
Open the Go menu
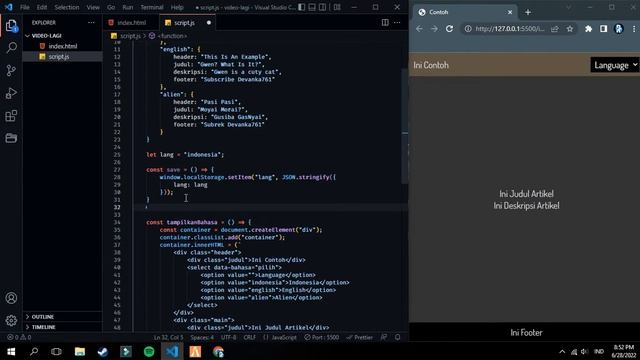point(111,7)
